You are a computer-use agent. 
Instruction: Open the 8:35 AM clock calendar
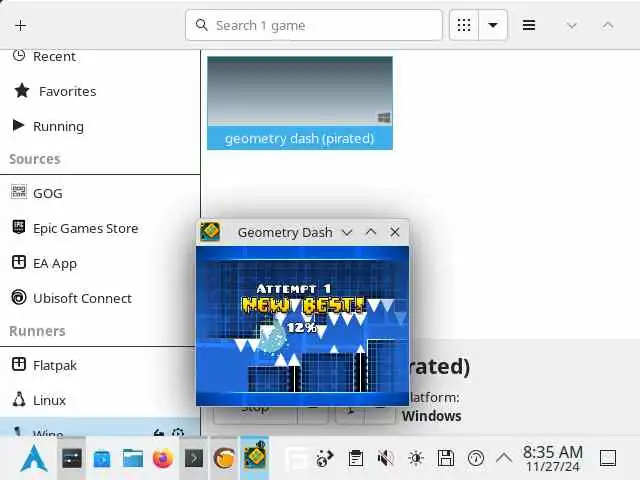[x=553, y=458]
